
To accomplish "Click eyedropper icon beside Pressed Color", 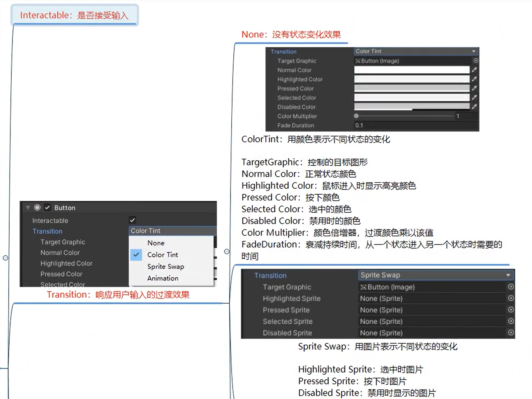I will click(x=474, y=88).
